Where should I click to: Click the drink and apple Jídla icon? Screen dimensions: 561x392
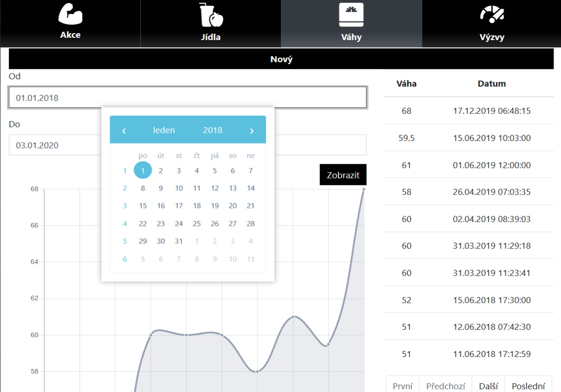tap(211, 15)
